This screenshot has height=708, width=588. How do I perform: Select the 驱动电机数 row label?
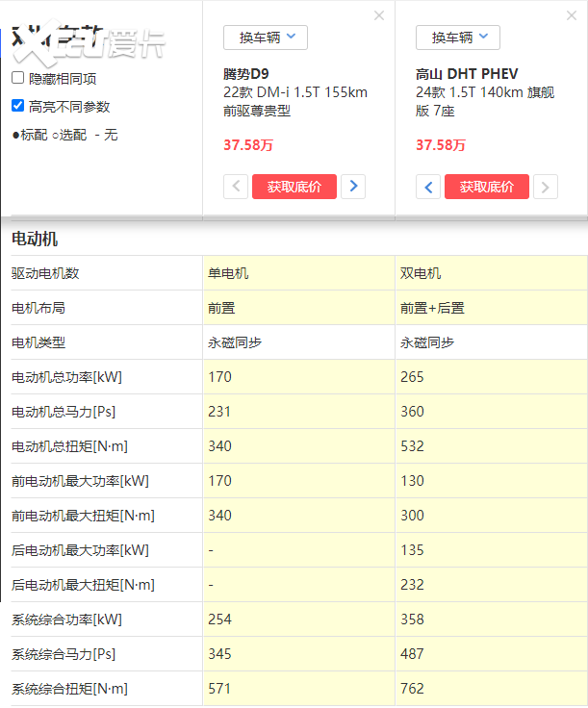[x=45, y=273]
